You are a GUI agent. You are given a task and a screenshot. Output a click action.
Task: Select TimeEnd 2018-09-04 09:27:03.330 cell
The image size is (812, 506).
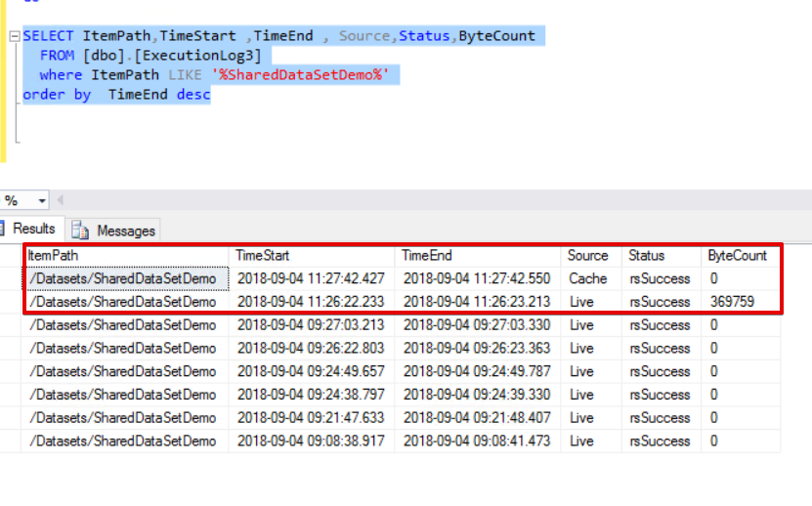478,324
